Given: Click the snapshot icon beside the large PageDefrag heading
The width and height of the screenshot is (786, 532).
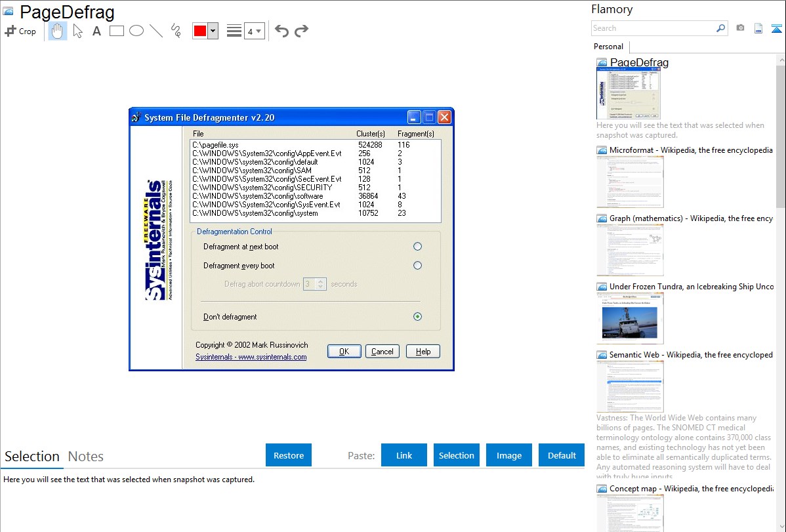Looking at the screenshot, I should (8, 11).
